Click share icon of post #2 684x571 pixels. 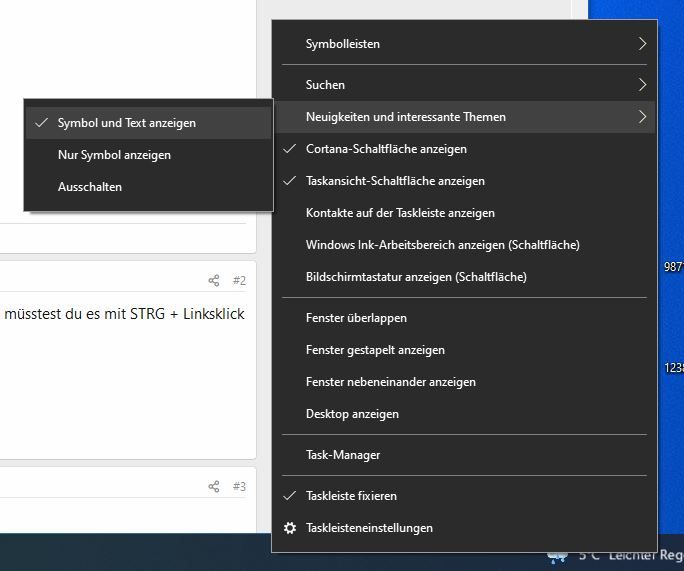(x=214, y=280)
